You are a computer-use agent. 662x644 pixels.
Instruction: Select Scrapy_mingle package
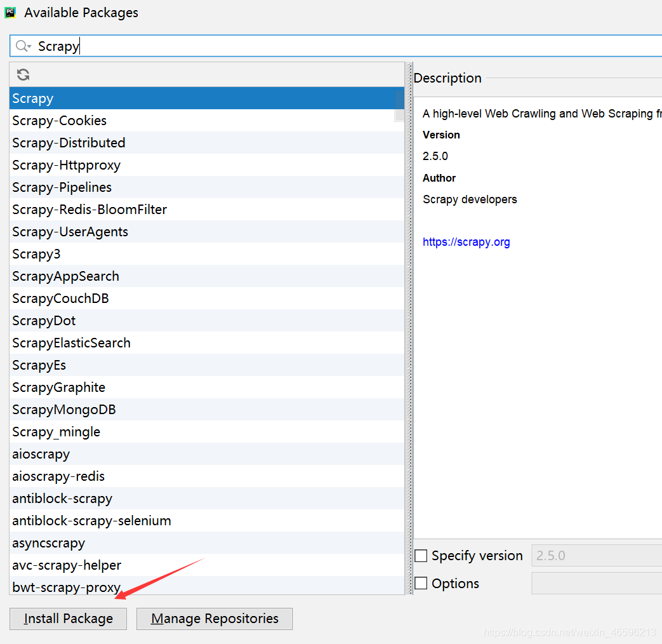(x=207, y=432)
